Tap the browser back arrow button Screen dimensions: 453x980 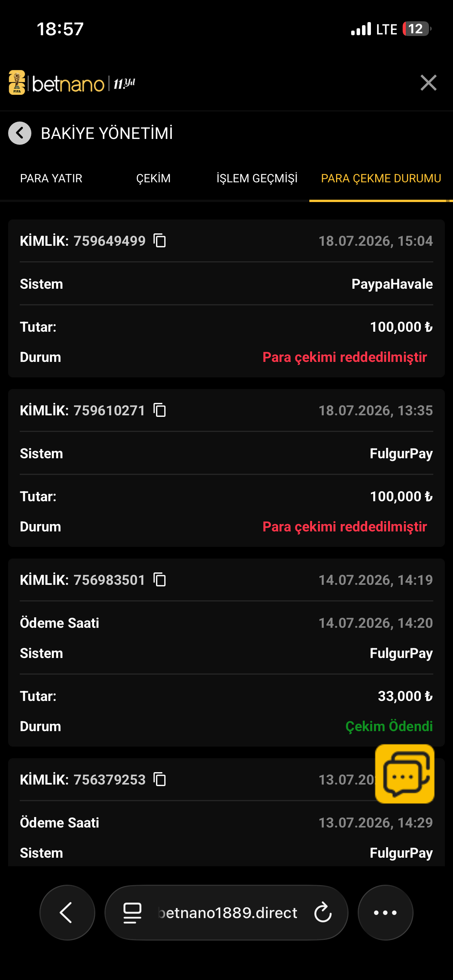(x=67, y=912)
